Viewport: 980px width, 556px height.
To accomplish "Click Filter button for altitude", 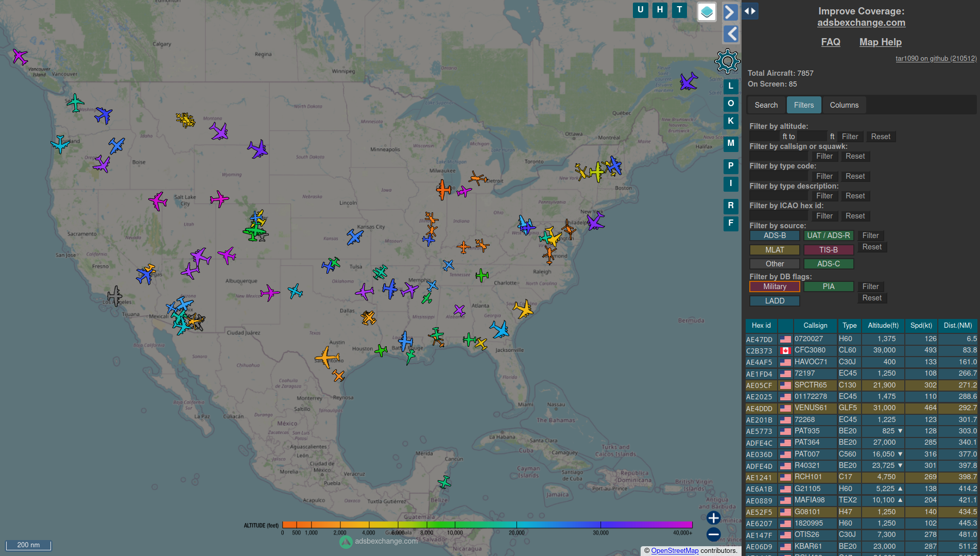I will pyautogui.click(x=850, y=137).
